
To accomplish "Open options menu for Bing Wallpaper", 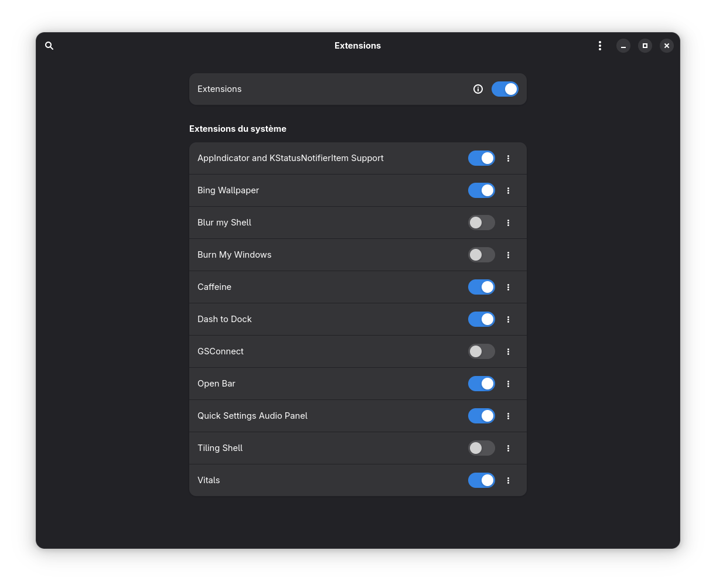I will click(x=509, y=190).
